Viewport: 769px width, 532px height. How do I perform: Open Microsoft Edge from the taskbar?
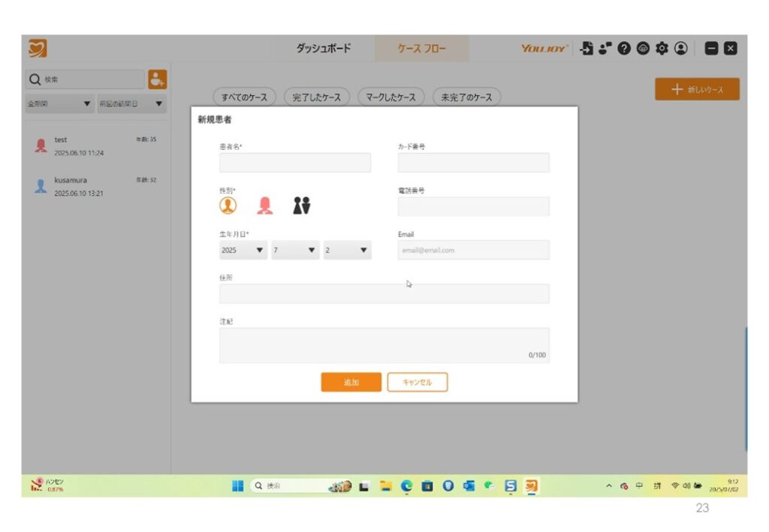click(x=407, y=485)
